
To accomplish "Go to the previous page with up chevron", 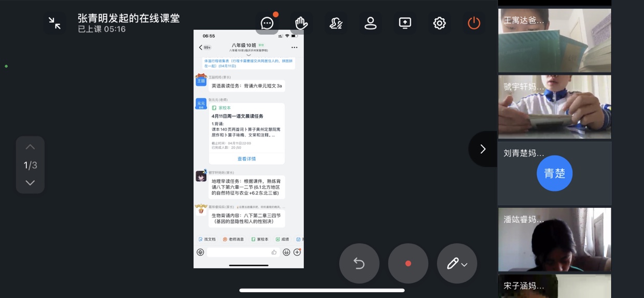I will point(30,147).
